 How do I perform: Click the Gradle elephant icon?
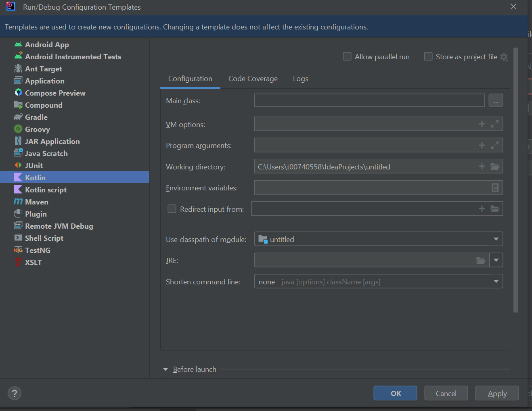click(x=18, y=117)
